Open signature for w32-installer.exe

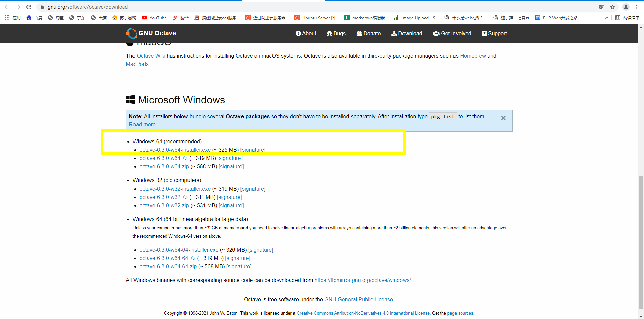[253, 189]
